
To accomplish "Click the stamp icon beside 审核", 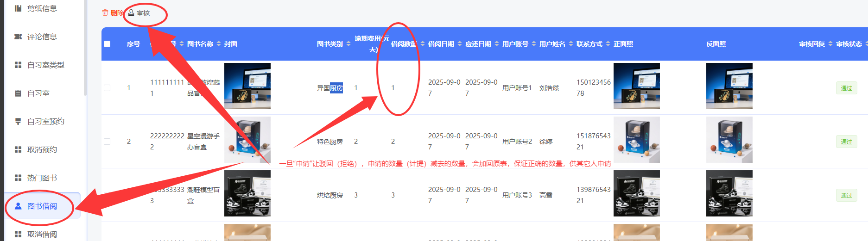I will (131, 13).
